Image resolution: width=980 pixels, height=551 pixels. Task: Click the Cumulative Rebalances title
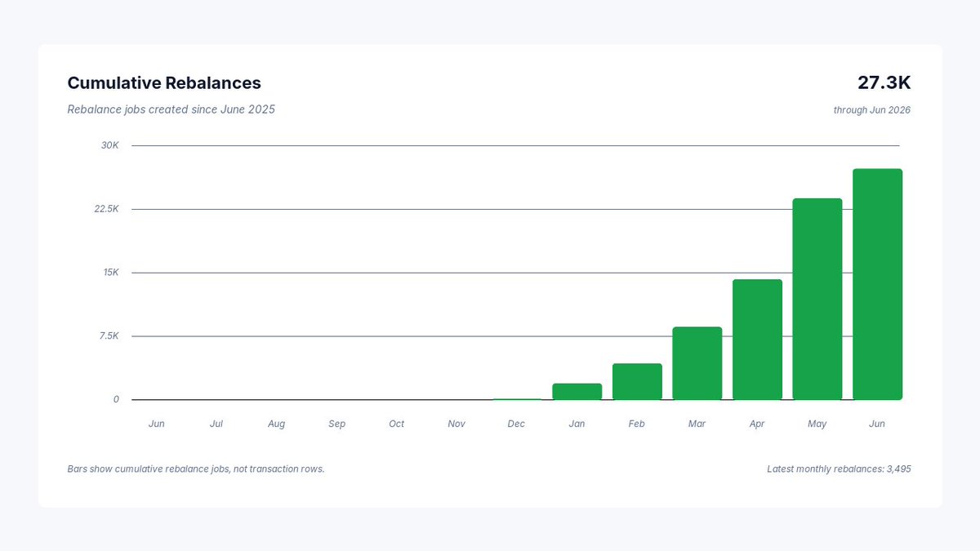tap(164, 83)
